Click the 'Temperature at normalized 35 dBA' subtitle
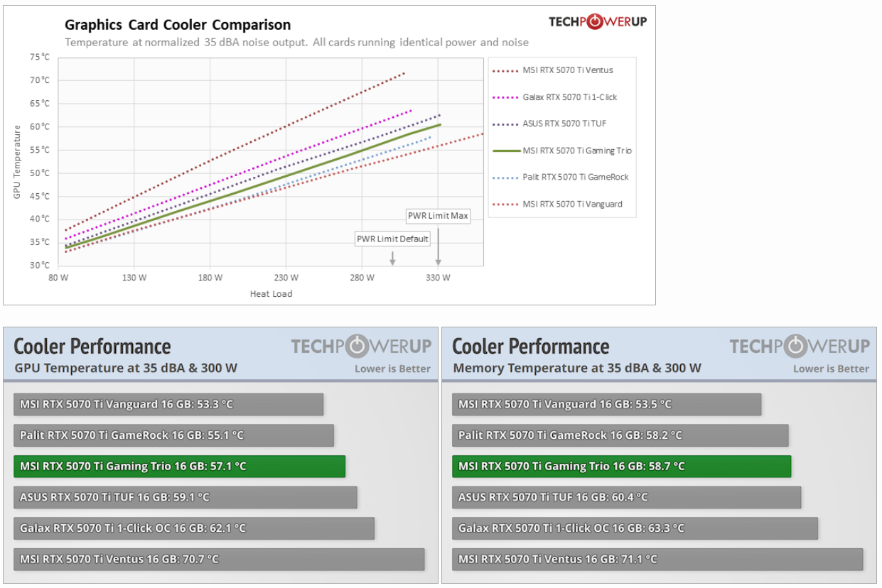 click(x=296, y=42)
